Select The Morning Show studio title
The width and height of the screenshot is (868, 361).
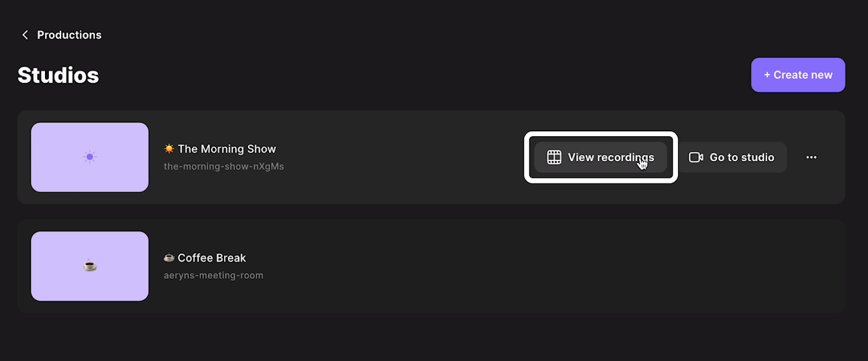click(227, 149)
